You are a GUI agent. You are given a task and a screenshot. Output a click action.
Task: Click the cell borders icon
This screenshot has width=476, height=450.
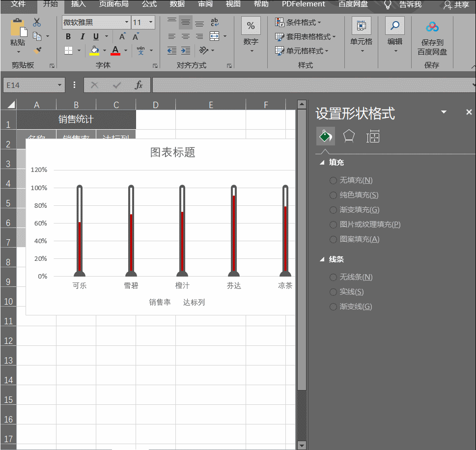point(69,50)
